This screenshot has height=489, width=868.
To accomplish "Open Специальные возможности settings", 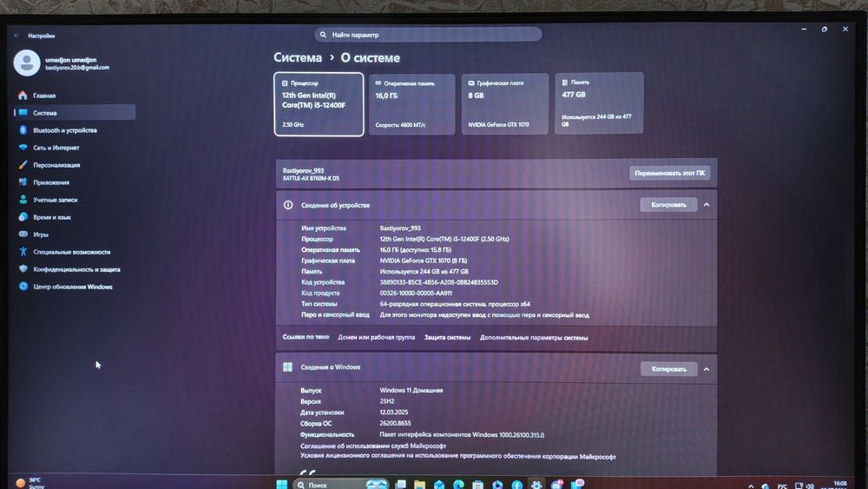I will click(x=74, y=251).
